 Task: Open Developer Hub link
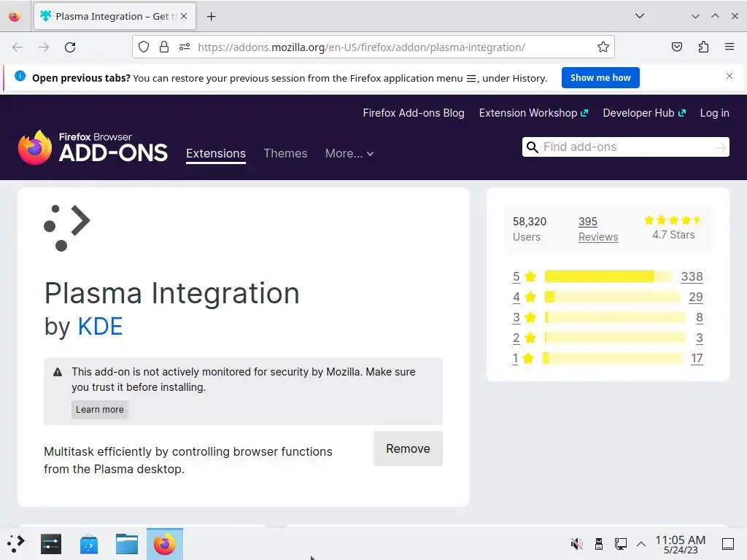pos(644,113)
